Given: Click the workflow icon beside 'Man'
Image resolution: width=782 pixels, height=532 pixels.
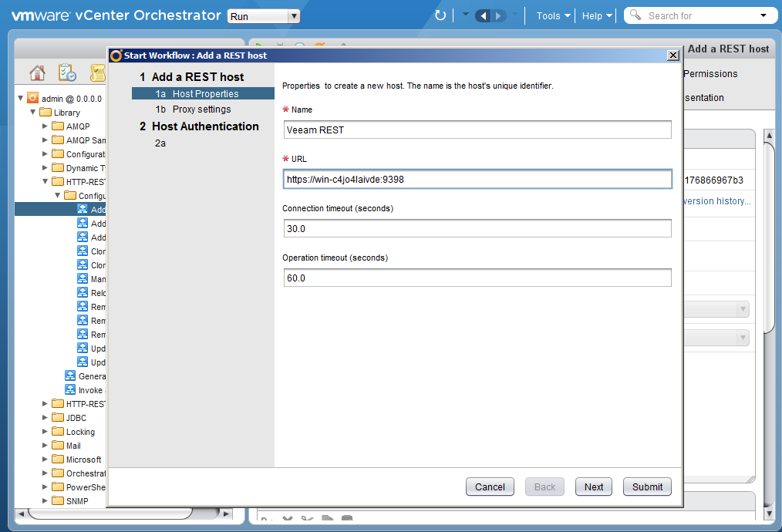Looking at the screenshot, I should tap(83, 278).
